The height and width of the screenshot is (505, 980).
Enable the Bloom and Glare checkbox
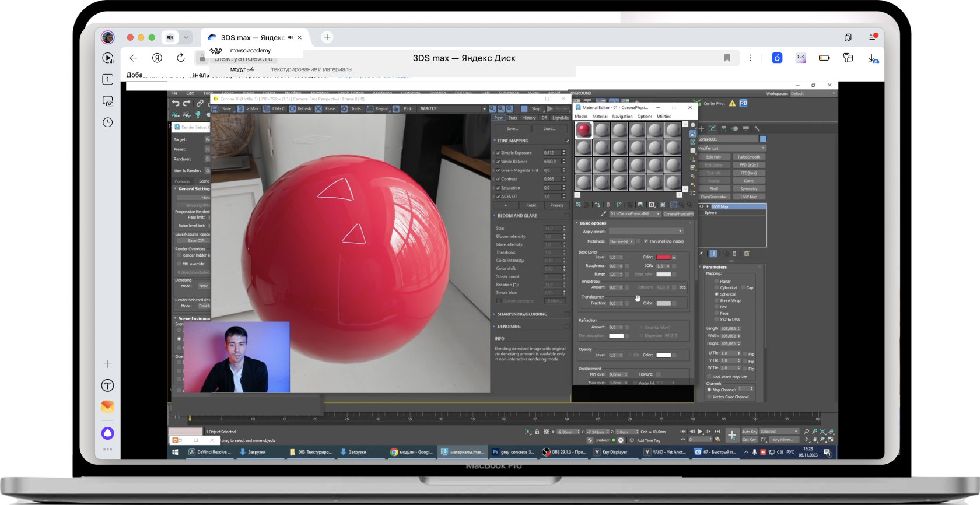pos(566,216)
